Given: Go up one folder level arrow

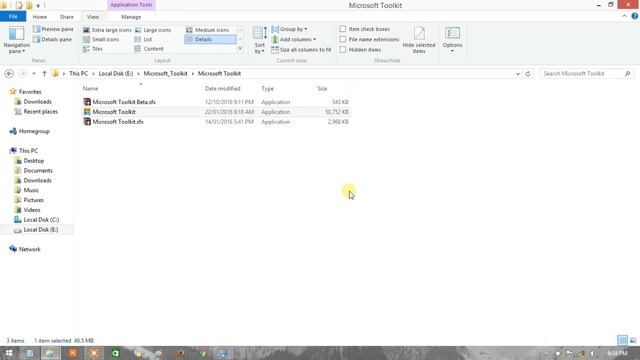Looking at the screenshot, I should click(44, 74).
